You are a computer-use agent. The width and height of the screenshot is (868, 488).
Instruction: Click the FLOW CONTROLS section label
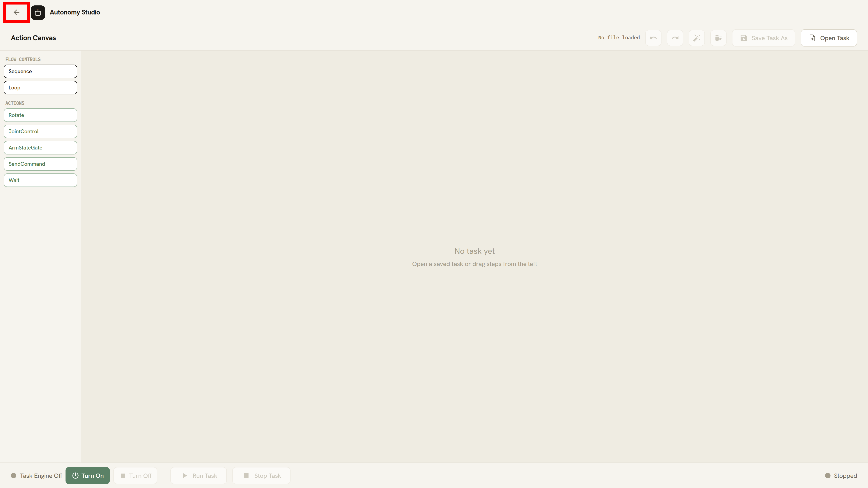tap(23, 59)
